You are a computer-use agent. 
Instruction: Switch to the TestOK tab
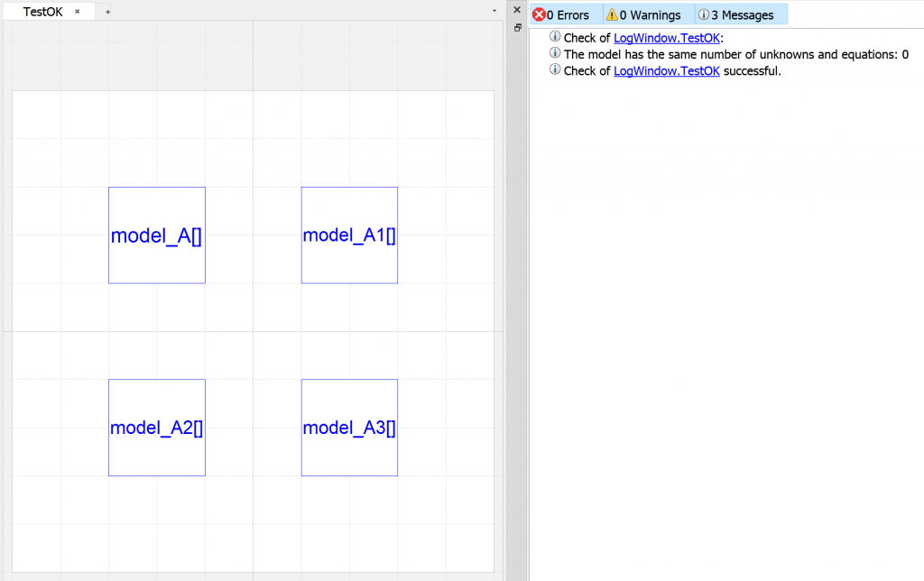pos(42,12)
